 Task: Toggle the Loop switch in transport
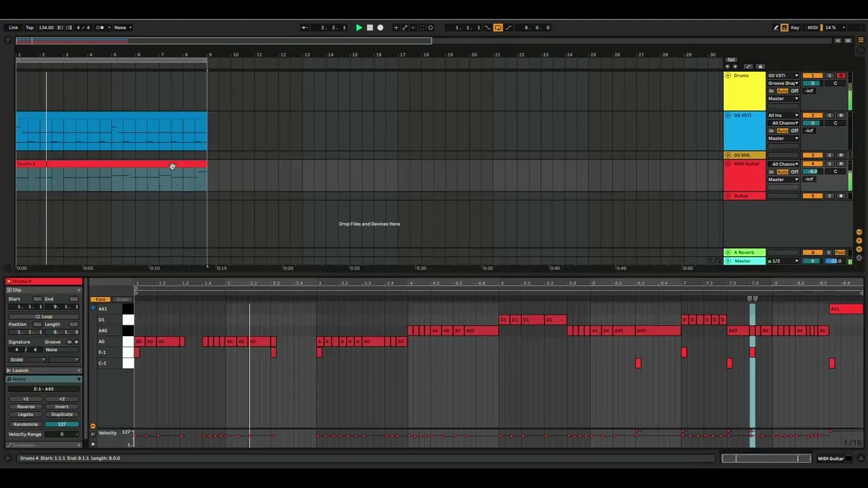[498, 28]
